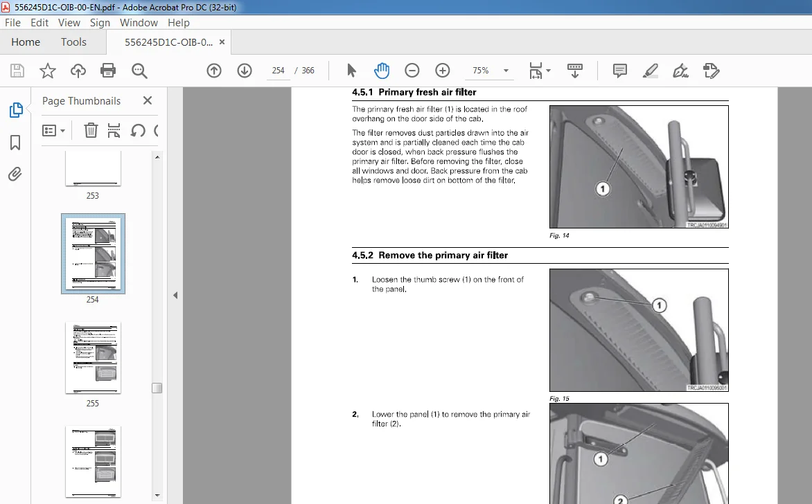Open the Sign document tool
This screenshot has height=504, width=812.
(x=680, y=71)
